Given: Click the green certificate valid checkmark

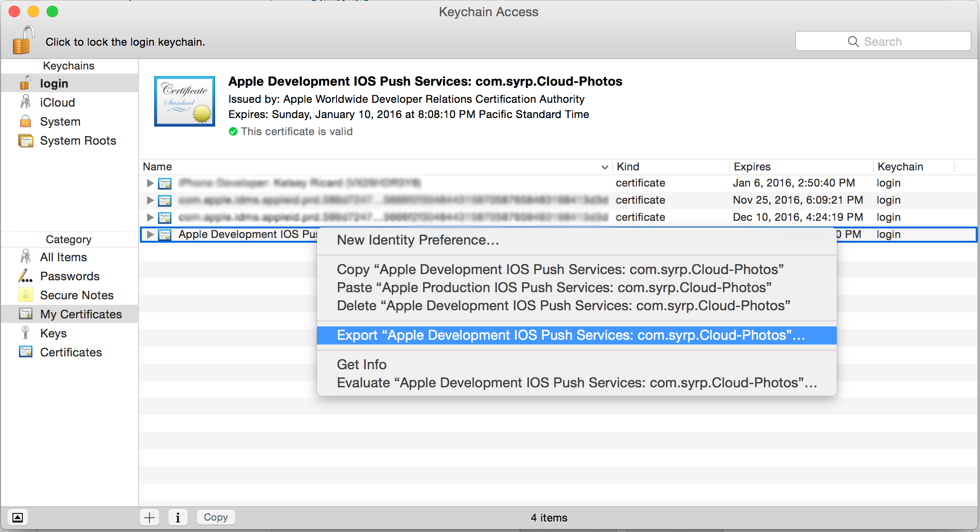Looking at the screenshot, I should [x=233, y=131].
